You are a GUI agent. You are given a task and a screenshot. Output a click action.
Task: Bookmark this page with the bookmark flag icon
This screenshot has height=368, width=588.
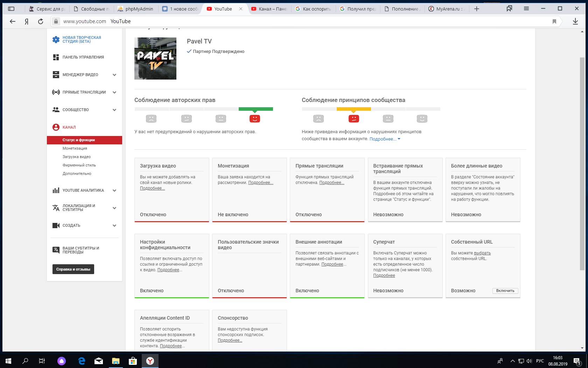554,22
